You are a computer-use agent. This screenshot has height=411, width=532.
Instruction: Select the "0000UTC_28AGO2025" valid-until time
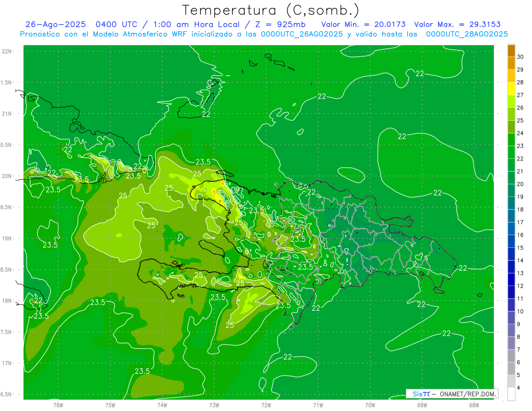[x=467, y=34]
